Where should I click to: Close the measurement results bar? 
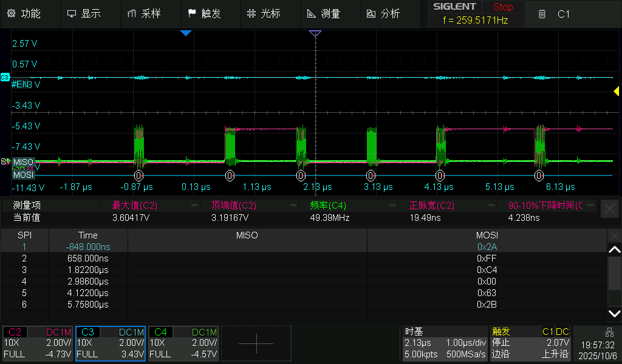610,209
